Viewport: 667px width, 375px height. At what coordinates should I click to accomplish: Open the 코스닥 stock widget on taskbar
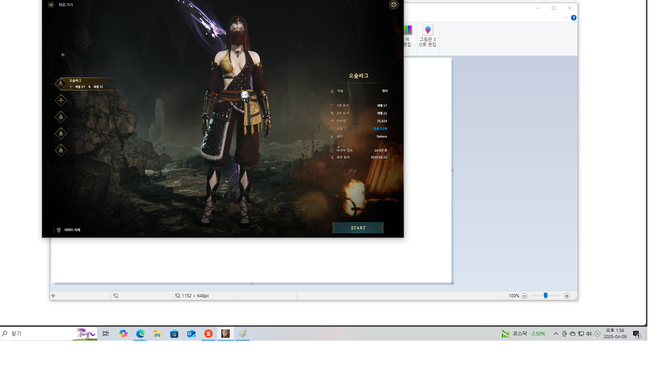pos(524,334)
